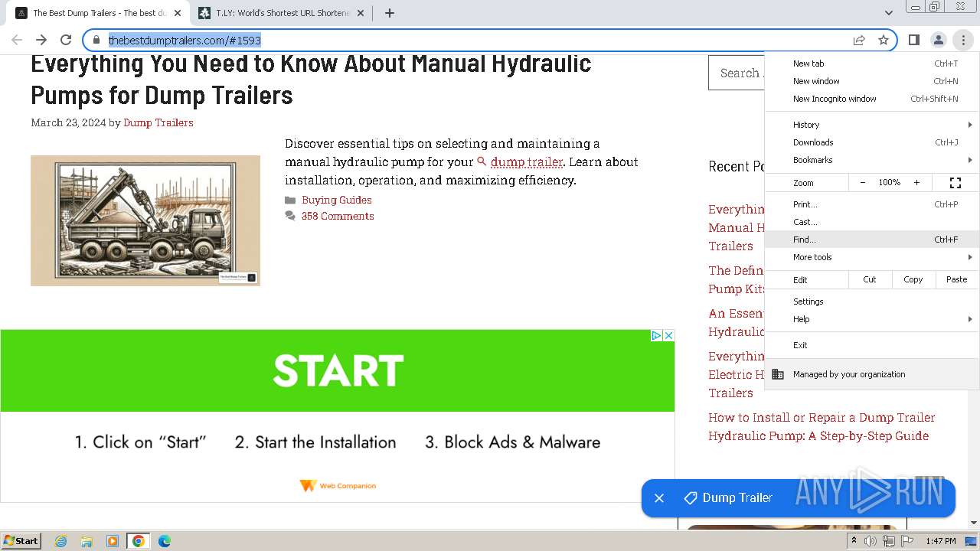Share this page using address bar icon
The width and height of the screenshot is (980, 551).
tap(859, 40)
